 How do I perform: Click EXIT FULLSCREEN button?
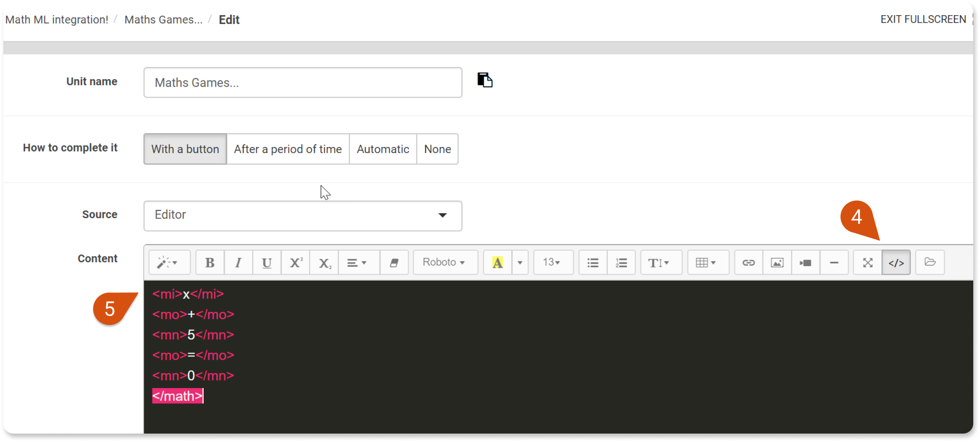(x=923, y=19)
